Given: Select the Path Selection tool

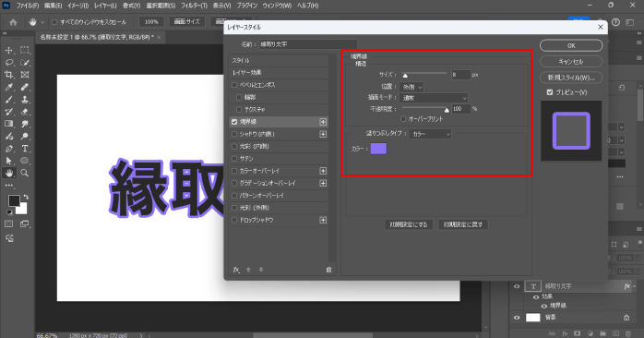Looking at the screenshot, I should click(9, 161).
